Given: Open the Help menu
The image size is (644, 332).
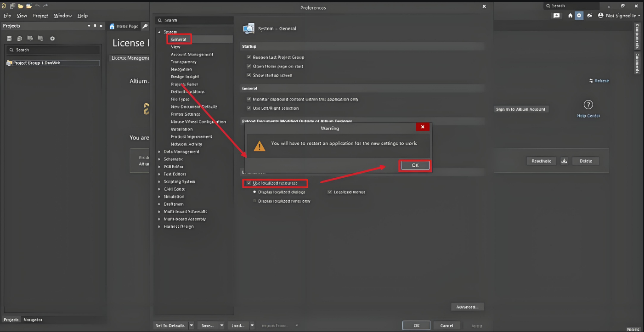Looking at the screenshot, I should (83, 16).
